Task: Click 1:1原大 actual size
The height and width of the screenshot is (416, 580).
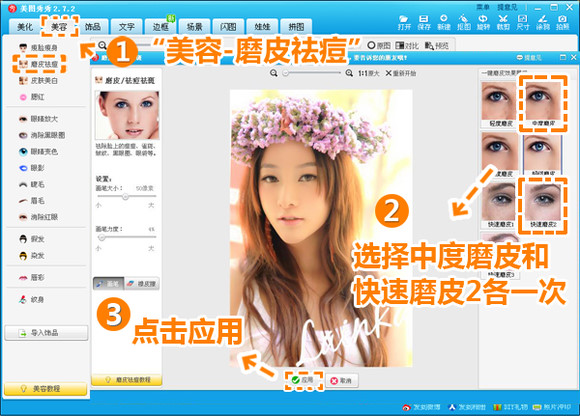Action: coord(368,74)
